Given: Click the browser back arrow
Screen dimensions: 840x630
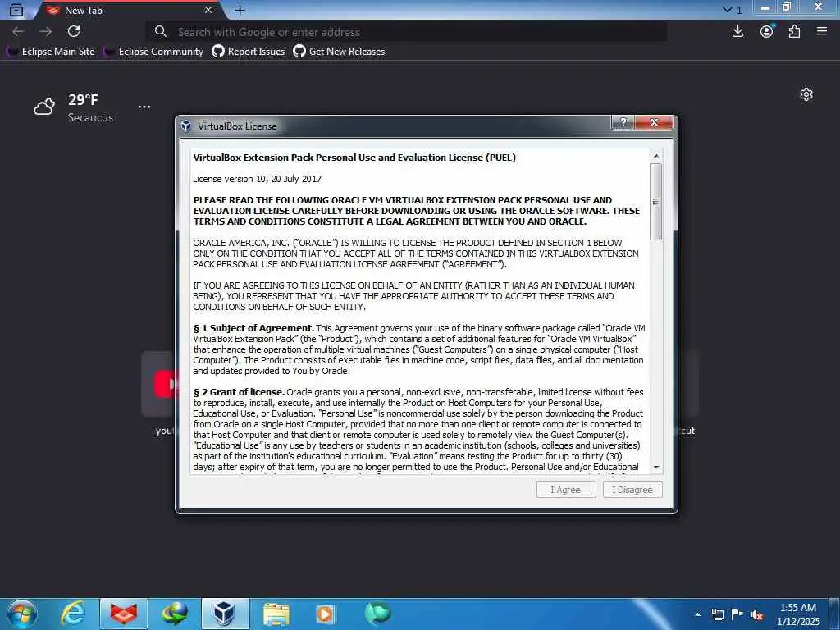Looking at the screenshot, I should tap(18, 32).
